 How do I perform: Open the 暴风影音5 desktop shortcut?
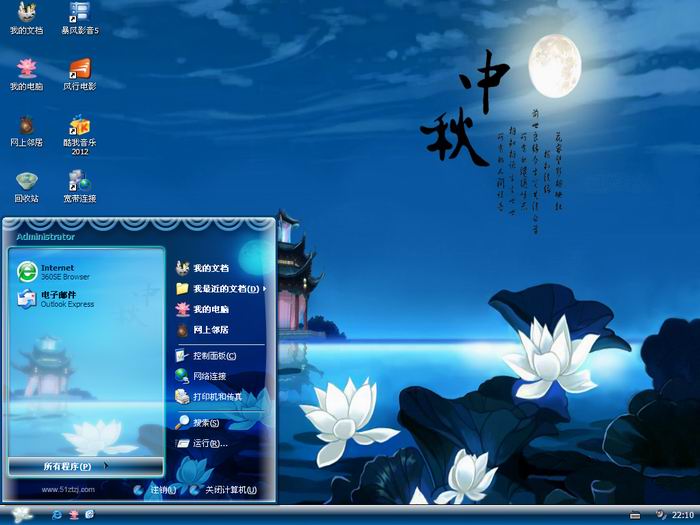pos(79,14)
